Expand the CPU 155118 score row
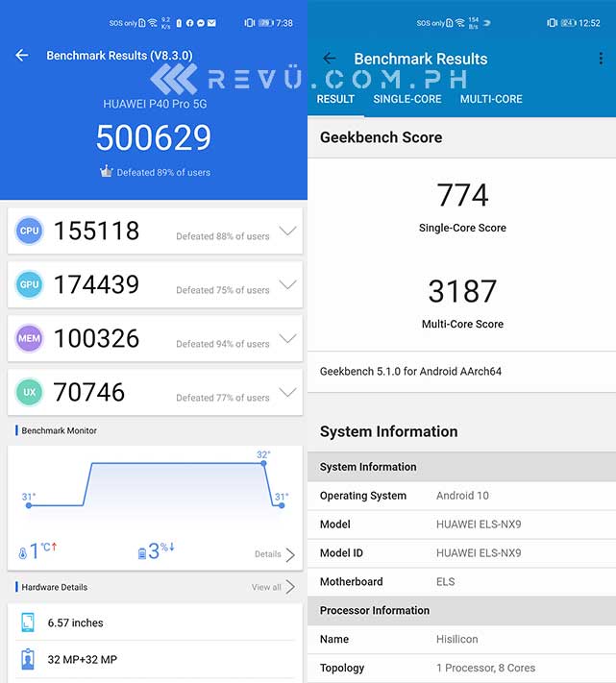Image resolution: width=616 pixels, height=683 pixels. point(155,231)
